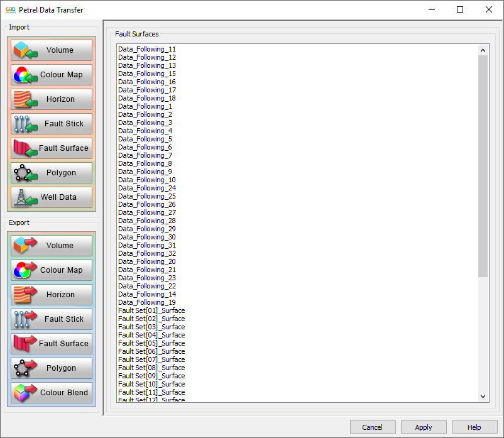Open Help for the dialog
This screenshot has width=504, height=438.
click(x=474, y=427)
